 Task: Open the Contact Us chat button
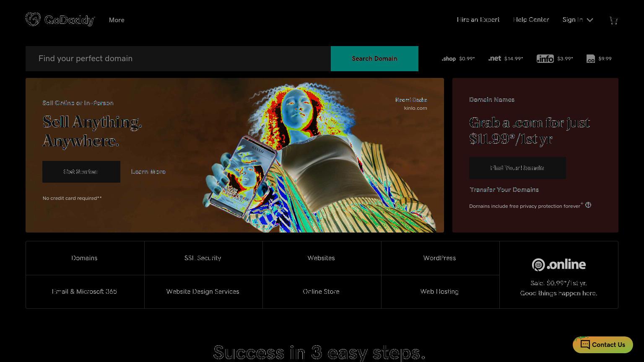602,345
